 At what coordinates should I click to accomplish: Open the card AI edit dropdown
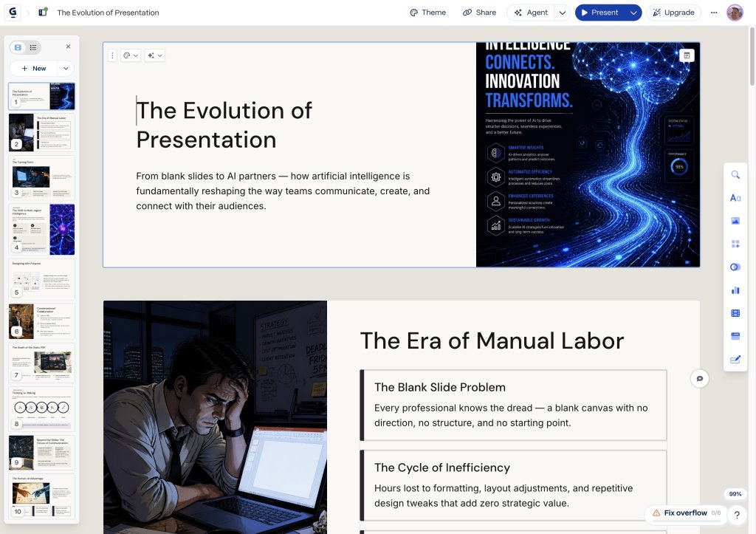(155, 55)
